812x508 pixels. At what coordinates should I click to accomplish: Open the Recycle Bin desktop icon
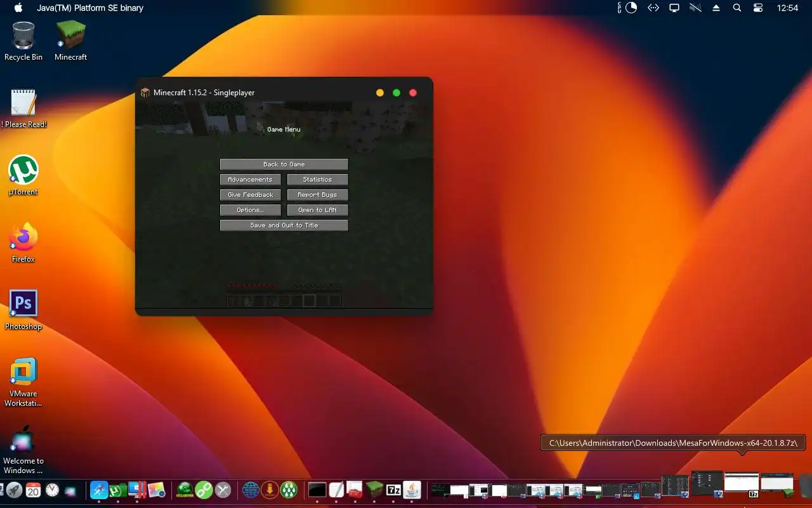(23, 41)
